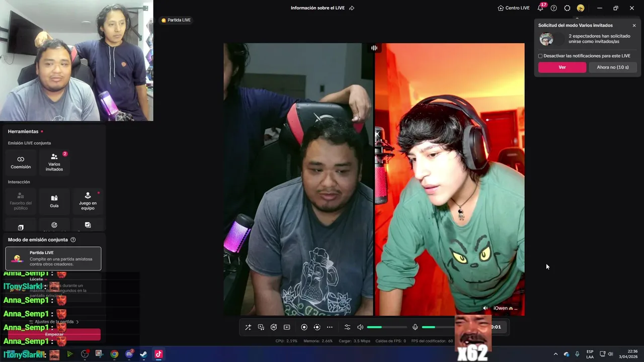644x362 pixels.
Task: Click Información sobre el LIVE
Action: [x=317, y=8]
